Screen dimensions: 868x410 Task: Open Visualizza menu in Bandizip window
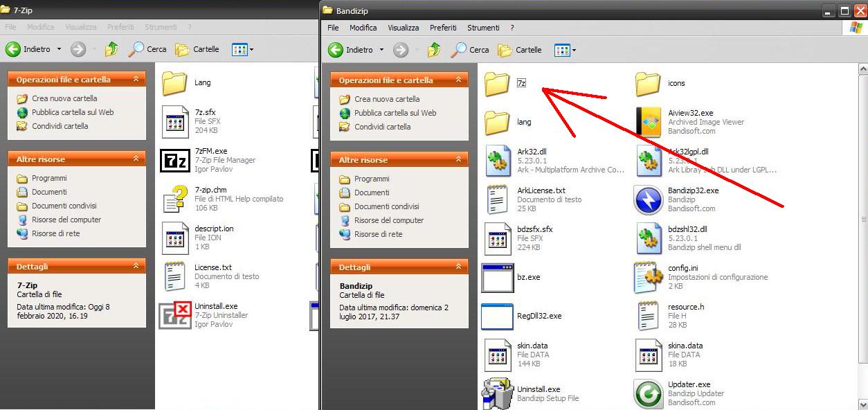[404, 28]
